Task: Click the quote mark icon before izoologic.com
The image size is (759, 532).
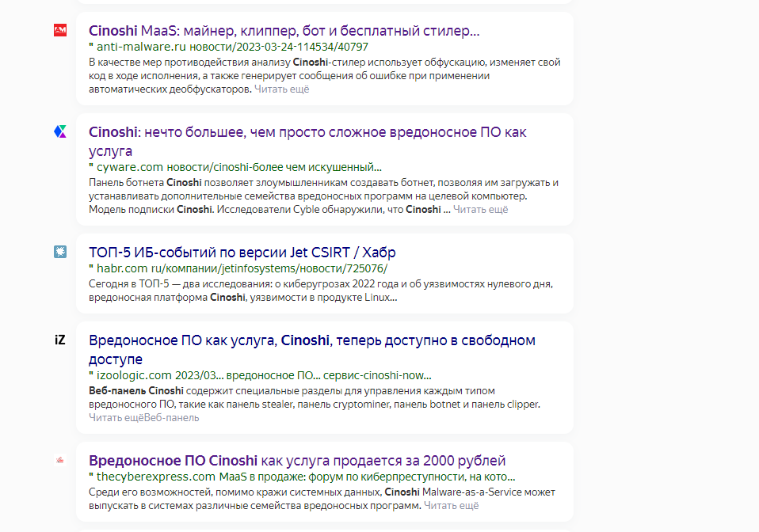Action: coord(91,374)
